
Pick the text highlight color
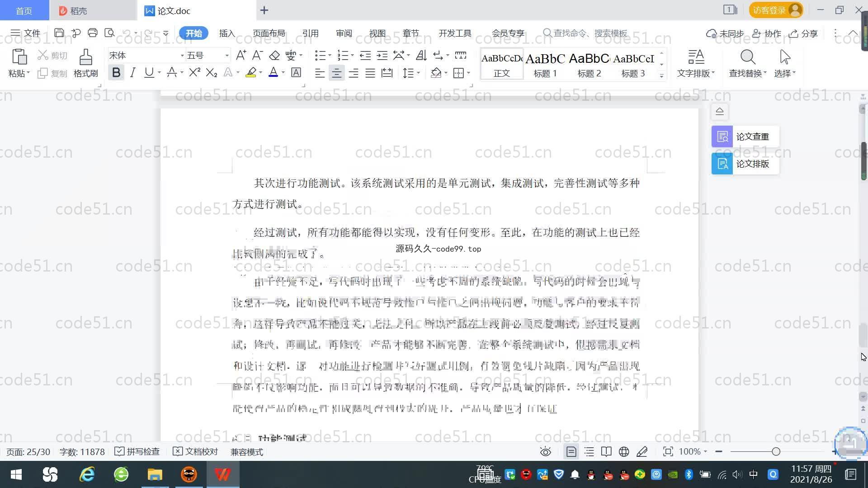[251, 72]
